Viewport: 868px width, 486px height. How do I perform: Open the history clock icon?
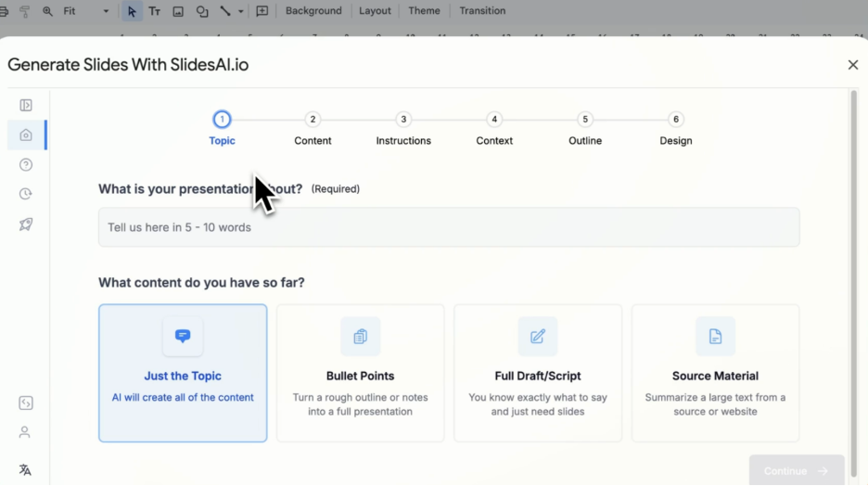click(x=26, y=194)
